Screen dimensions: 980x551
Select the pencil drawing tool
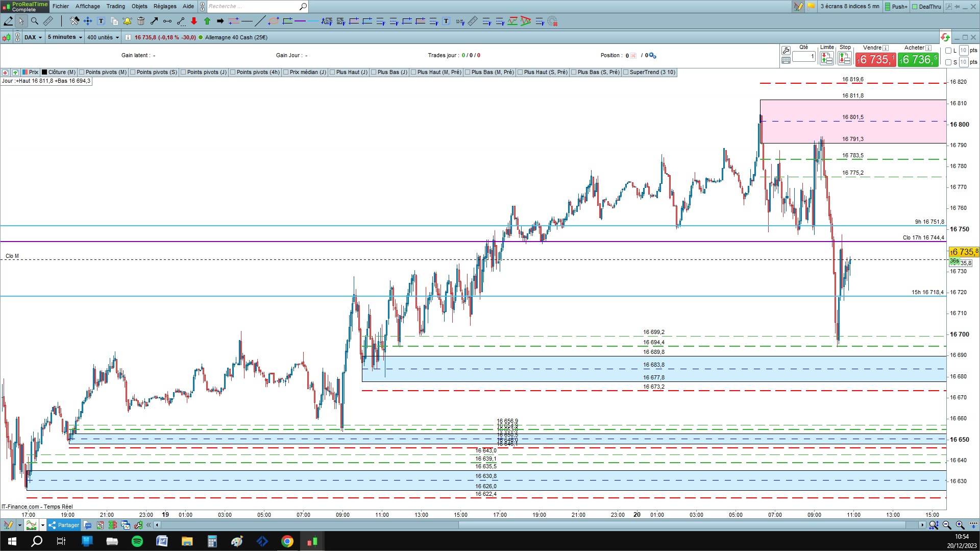8,21
